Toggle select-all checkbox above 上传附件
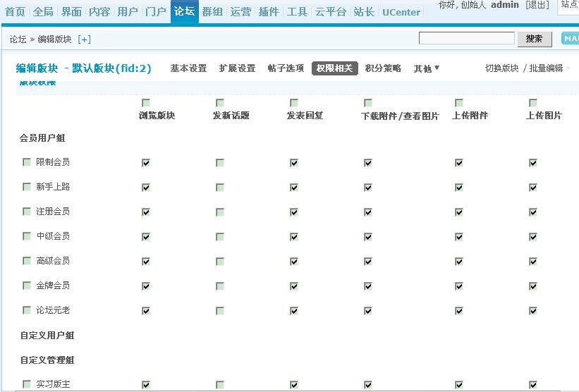Viewport: 579px width, 392px height. click(x=459, y=103)
